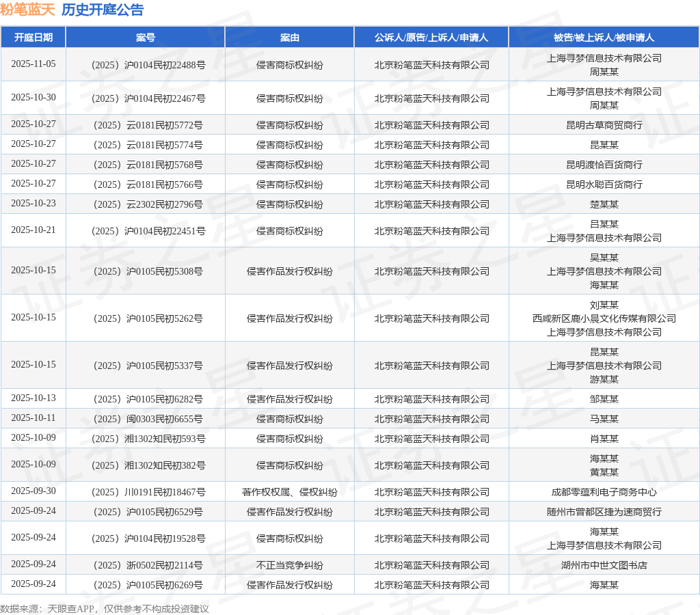The height and width of the screenshot is (615, 700).
Task: Click plaintiff cell in row 沪0104民初22488号
Action: pos(432,65)
